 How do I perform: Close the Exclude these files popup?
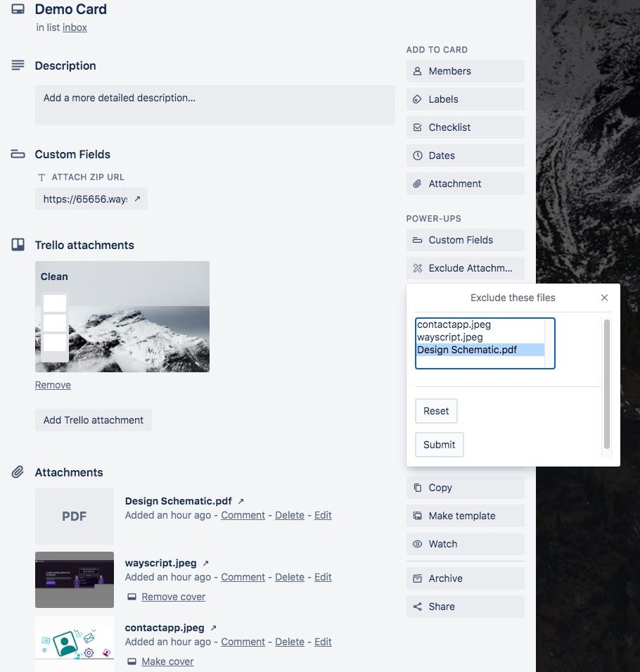tap(604, 298)
